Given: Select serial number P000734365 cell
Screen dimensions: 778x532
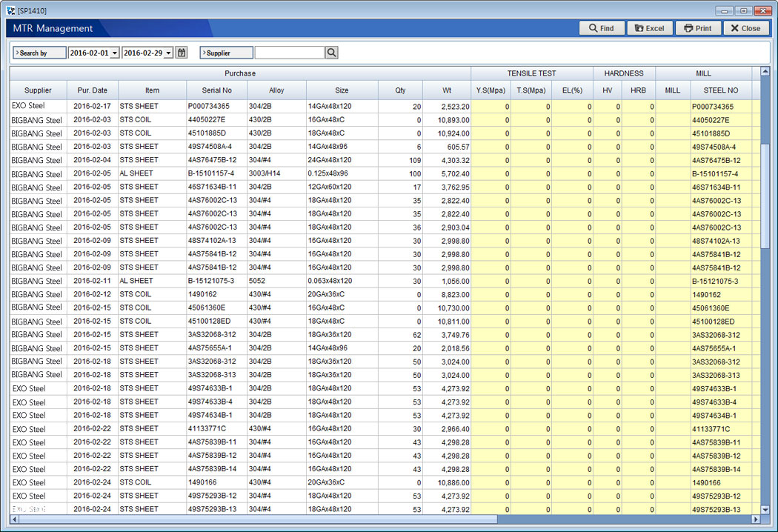Looking at the screenshot, I should (x=217, y=106).
